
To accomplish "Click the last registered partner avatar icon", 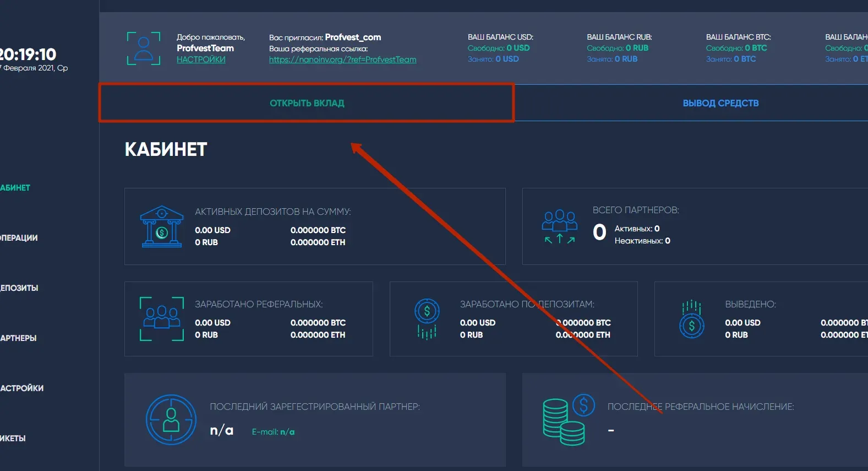I will [x=171, y=420].
